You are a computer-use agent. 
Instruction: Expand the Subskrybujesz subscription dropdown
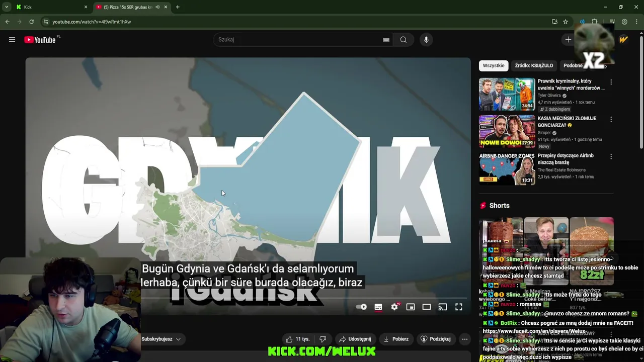161,339
